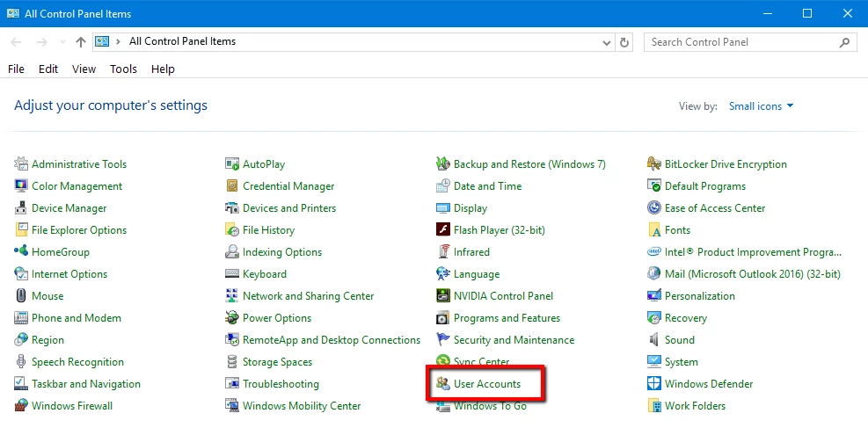The image size is (868, 428).
Task: Click the NVIDIA Control Panel icon
Action: click(443, 296)
